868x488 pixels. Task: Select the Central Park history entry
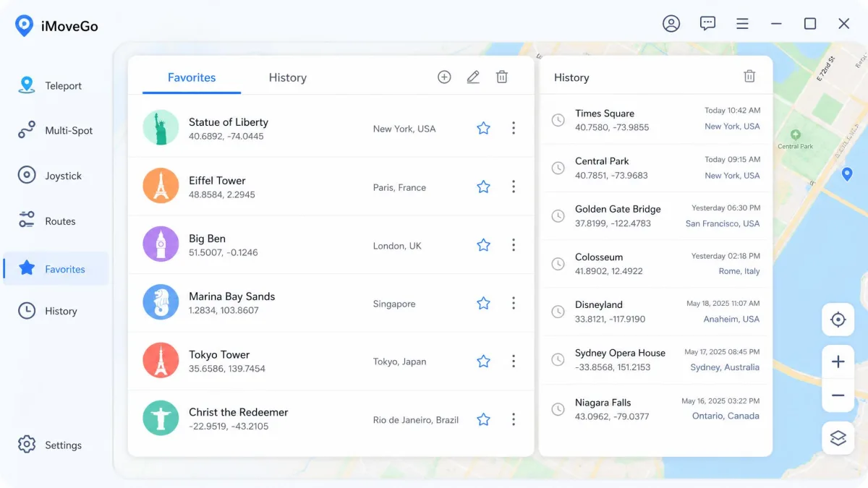coord(655,168)
